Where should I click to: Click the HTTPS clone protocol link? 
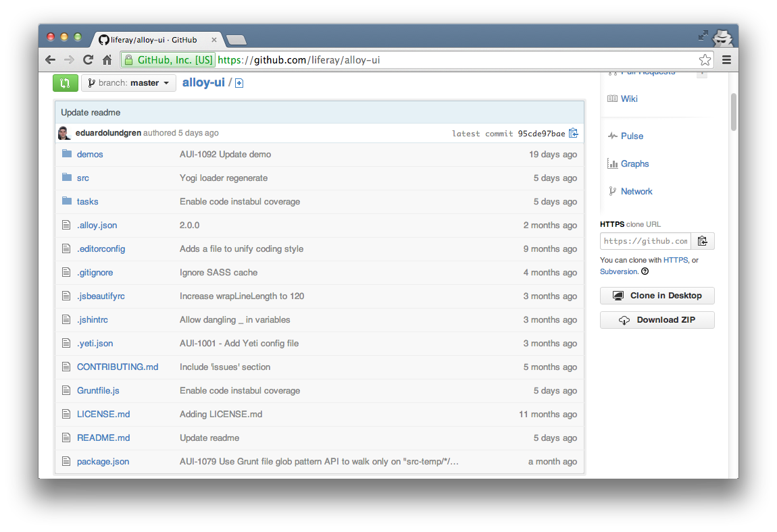pos(676,260)
